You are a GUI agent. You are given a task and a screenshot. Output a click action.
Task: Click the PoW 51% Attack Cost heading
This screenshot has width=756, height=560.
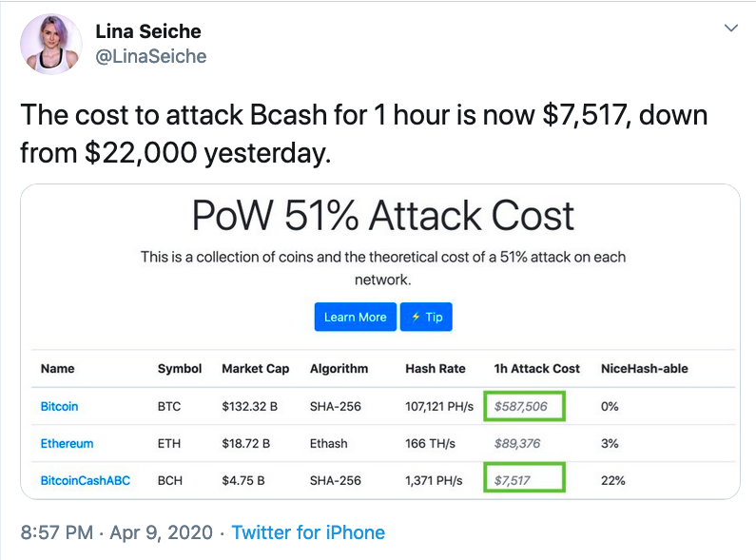pyautogui.click(x=383, y=216)
